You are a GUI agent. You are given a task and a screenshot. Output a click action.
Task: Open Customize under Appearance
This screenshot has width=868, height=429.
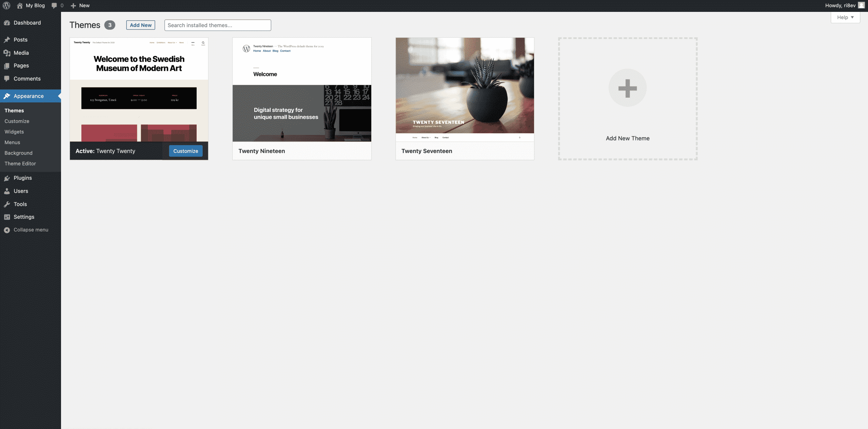17,121
